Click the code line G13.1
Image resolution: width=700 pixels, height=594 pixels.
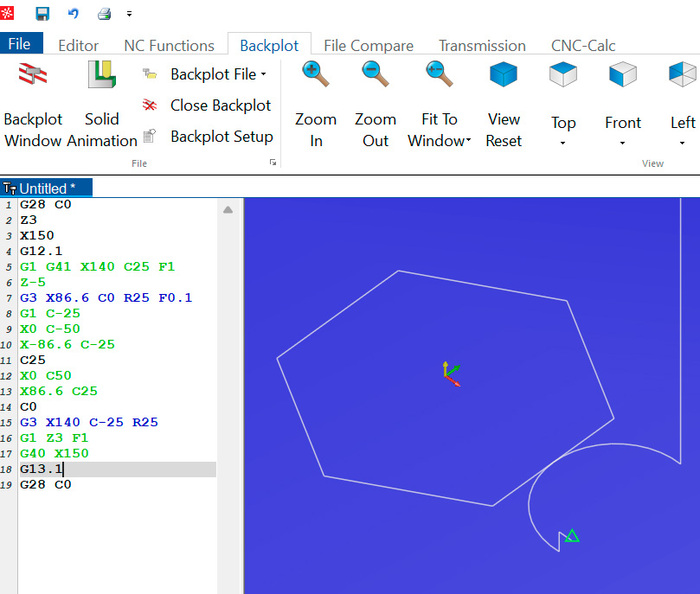[x=42, y=469]
